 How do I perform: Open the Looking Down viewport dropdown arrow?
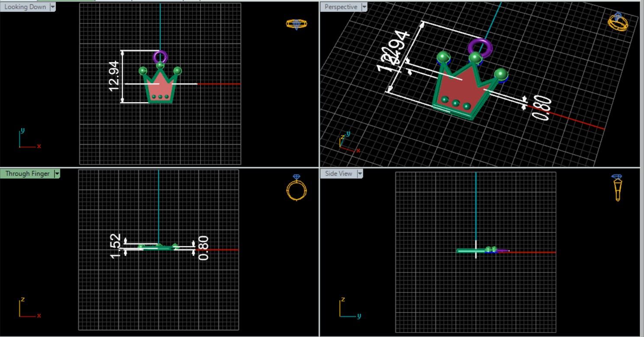point(52,7)
